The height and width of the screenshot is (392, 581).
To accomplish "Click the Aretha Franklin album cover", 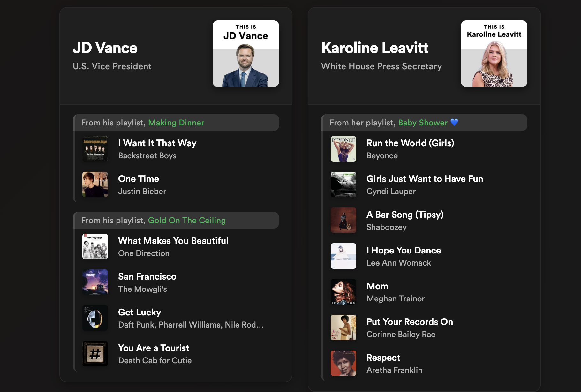I will tap(343, 363).
